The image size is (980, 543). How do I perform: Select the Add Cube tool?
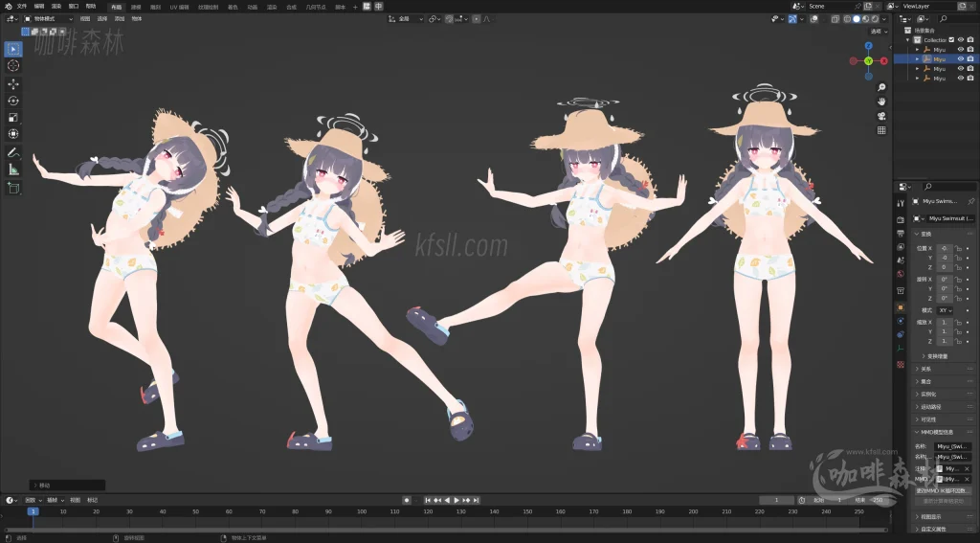[x=13, y=188]
